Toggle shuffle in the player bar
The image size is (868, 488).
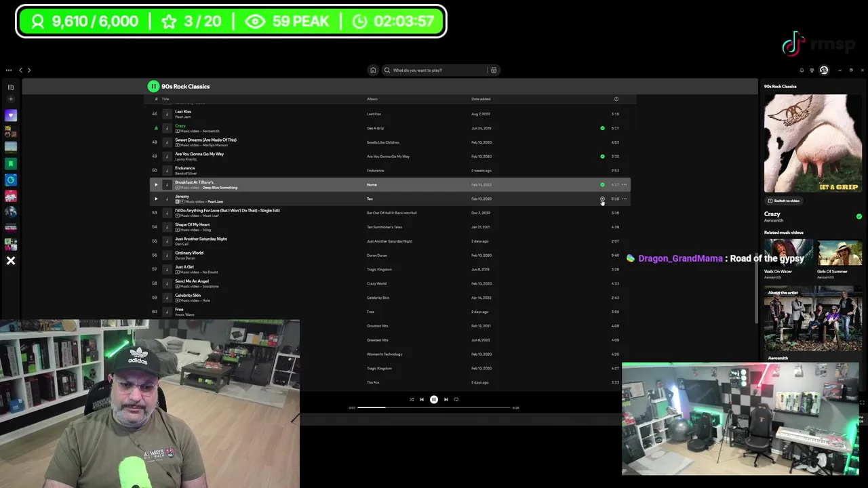click(411, 400)
